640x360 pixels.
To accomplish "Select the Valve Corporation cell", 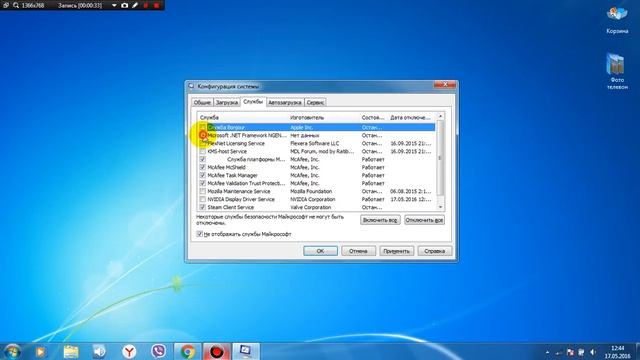I will click(x=311, y=207).
